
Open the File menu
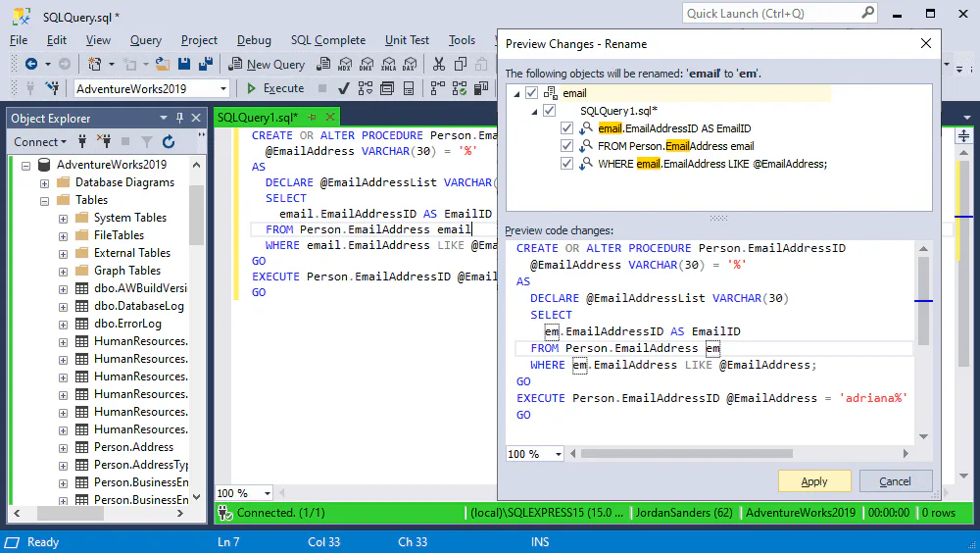click(19, 40)
